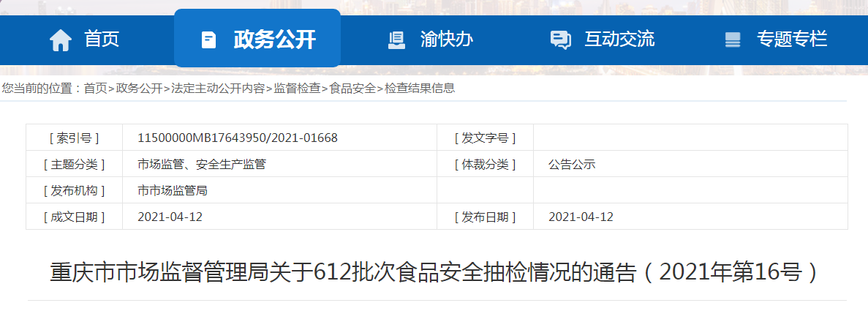Click the [ 主题分类 ] label

[x=74, y=164]
